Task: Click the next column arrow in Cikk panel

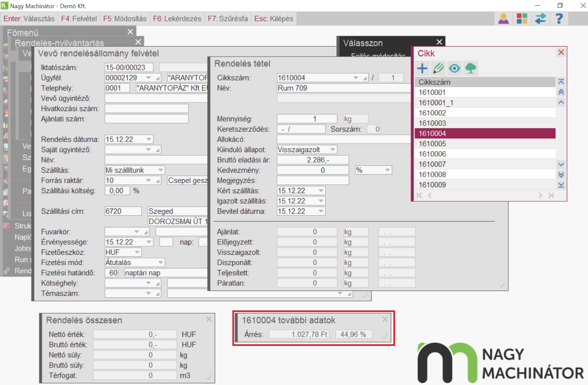Action: point(540,195)
